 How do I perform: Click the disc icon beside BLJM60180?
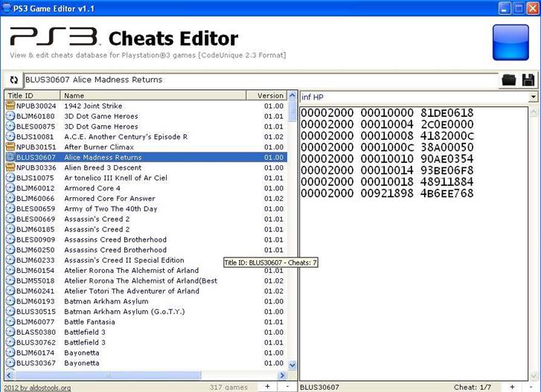[x=10, y=116]
